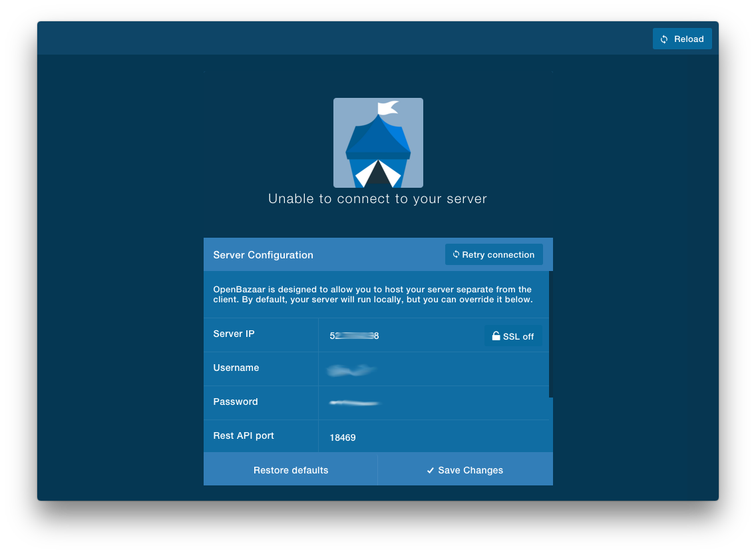
Task: Click the Username label
Action: click(236, 368)
